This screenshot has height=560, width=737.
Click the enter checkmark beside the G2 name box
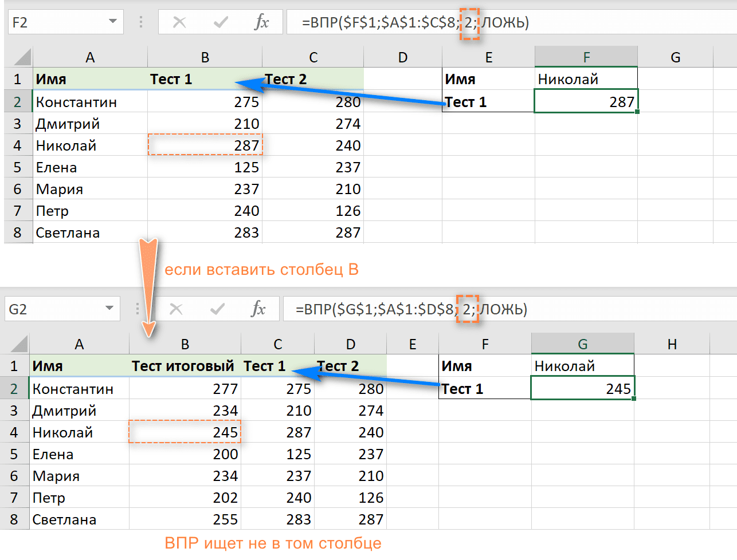coord(217,309)
